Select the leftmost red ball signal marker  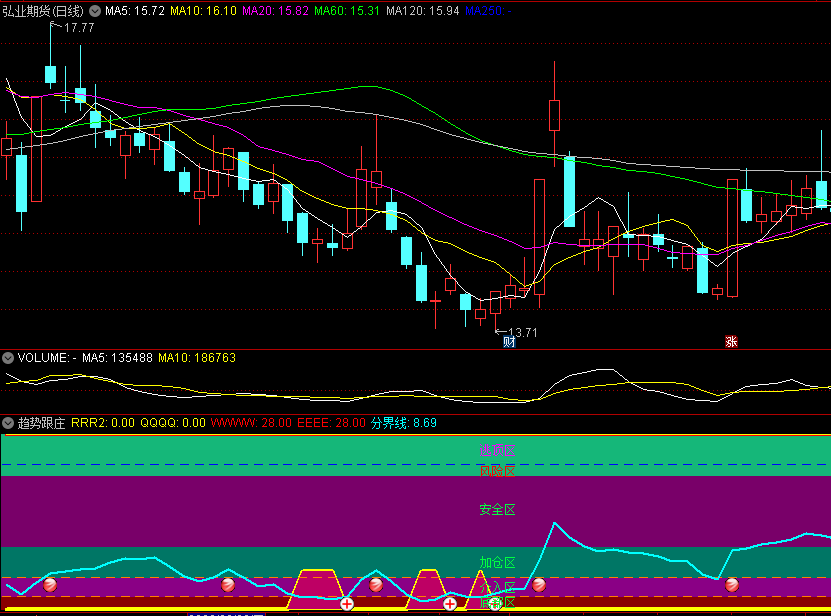[x=50, y=585]
